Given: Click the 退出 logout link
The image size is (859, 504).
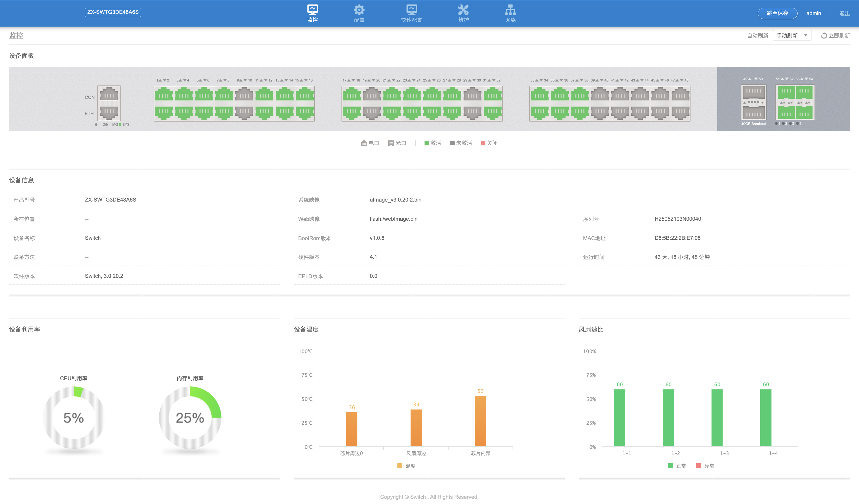Looking at the screenshot, I should tap(844, 14).
